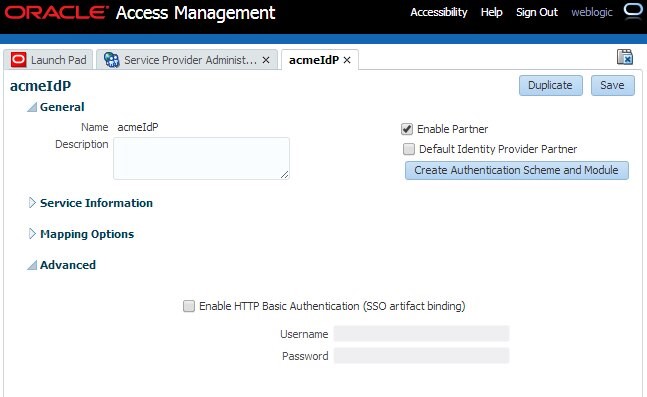Focus the Description text area
The width and height of the screenshot is (647, 397).
point(201,158)
